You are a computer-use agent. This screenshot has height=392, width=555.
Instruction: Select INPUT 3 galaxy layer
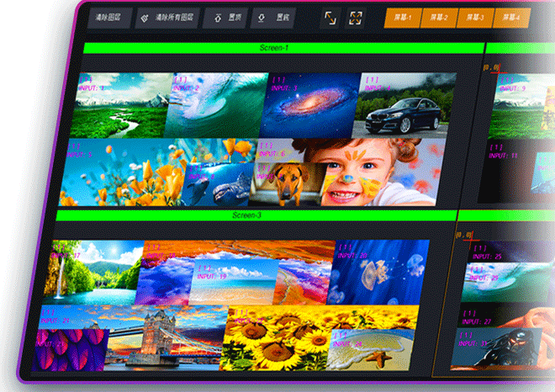coord(310,105)
